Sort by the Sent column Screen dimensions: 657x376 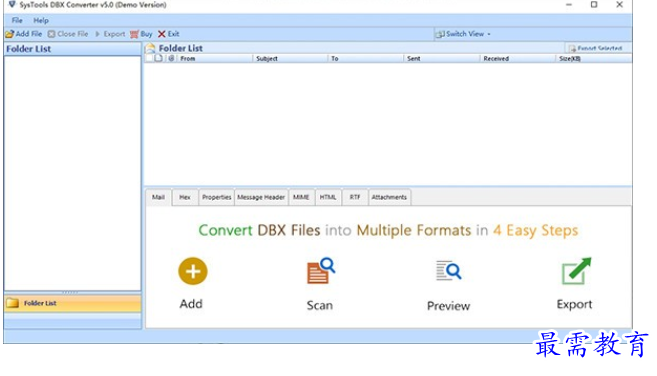[x=442, y=59]
